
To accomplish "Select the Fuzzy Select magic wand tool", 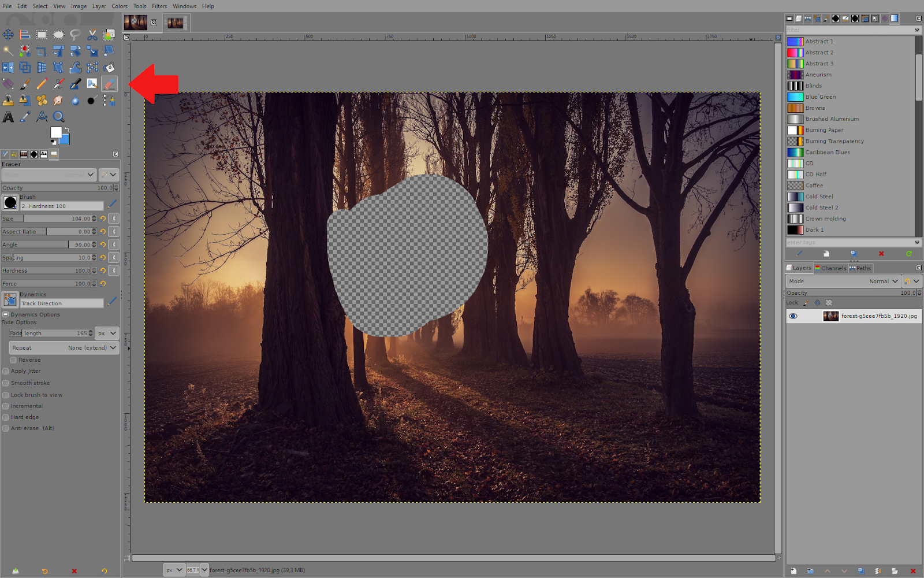I will [8, 51].
